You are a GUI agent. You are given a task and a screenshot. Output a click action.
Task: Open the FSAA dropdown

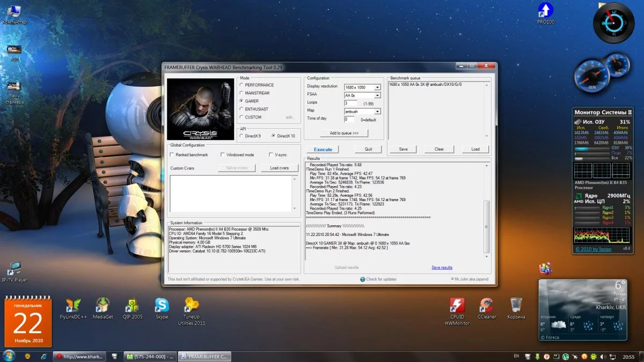pos(377,95)
